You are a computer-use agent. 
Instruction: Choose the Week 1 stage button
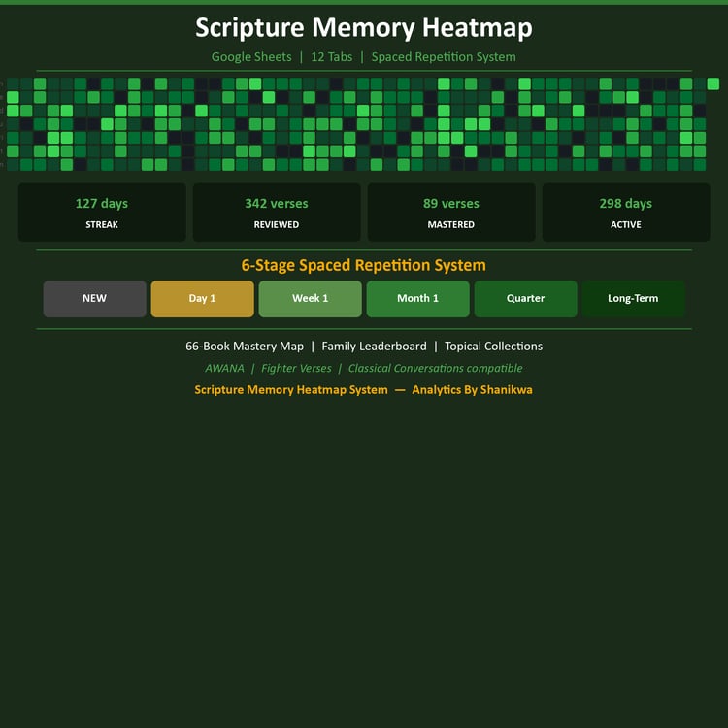[x=311, y=299]
